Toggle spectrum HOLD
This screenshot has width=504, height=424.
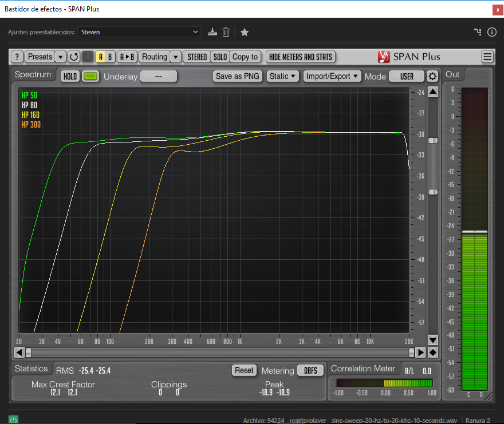(x=70, y=76)
